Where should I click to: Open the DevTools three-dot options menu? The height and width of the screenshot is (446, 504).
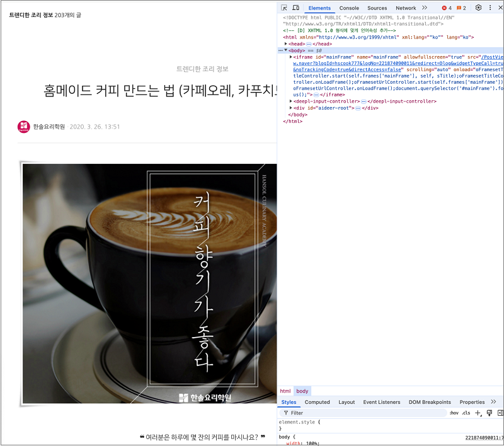coord(490,8)
